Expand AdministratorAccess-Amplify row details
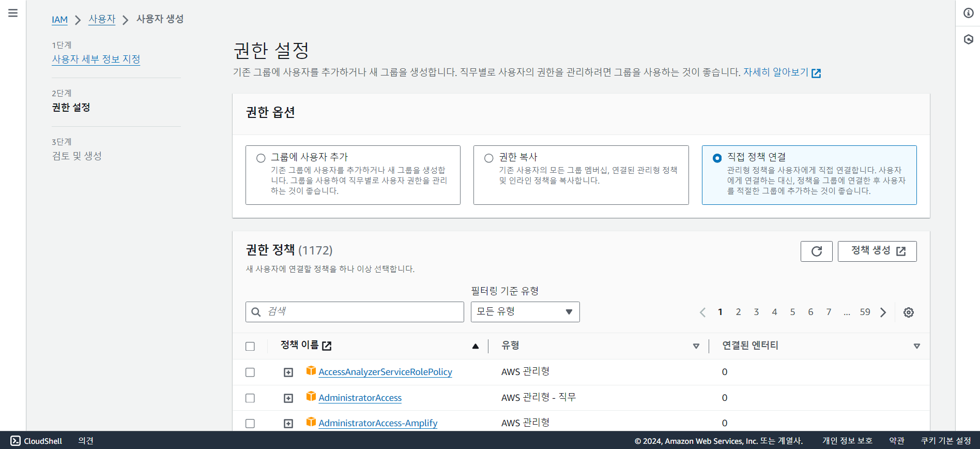The height and width of the screenshot is (449, 980). pos(288,424)
